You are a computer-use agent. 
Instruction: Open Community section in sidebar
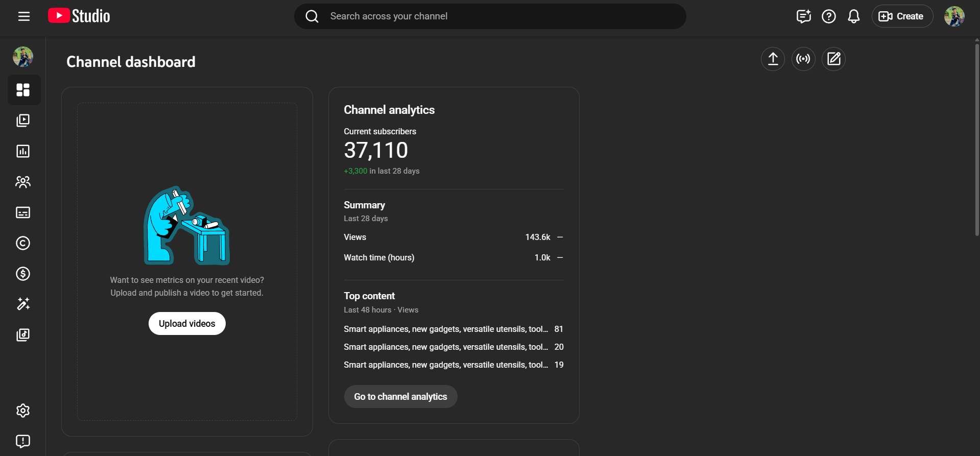pyautogui.click(x=23, y=182)
